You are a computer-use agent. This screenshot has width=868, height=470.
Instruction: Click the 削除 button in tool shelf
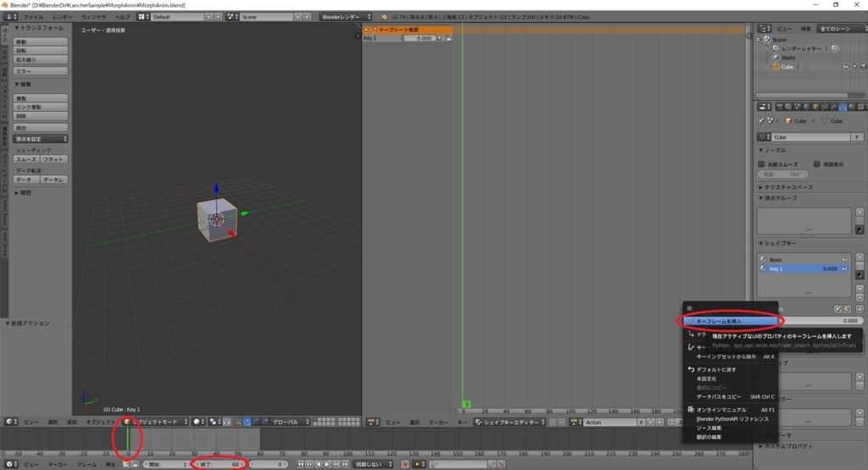(41, 116)
